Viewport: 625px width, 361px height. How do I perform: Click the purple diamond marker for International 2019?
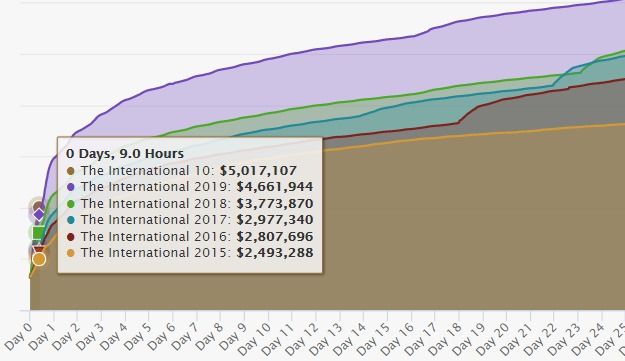coord(39,214)
